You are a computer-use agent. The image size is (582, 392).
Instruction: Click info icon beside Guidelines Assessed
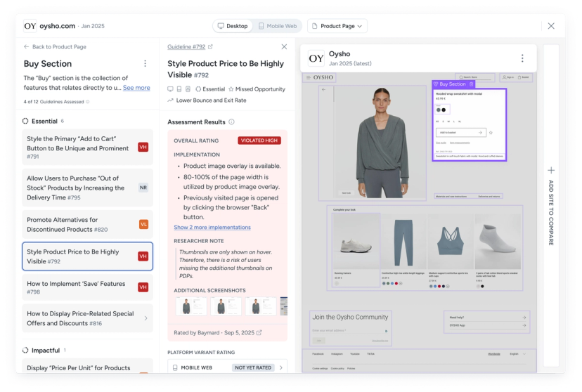point(88,102)
